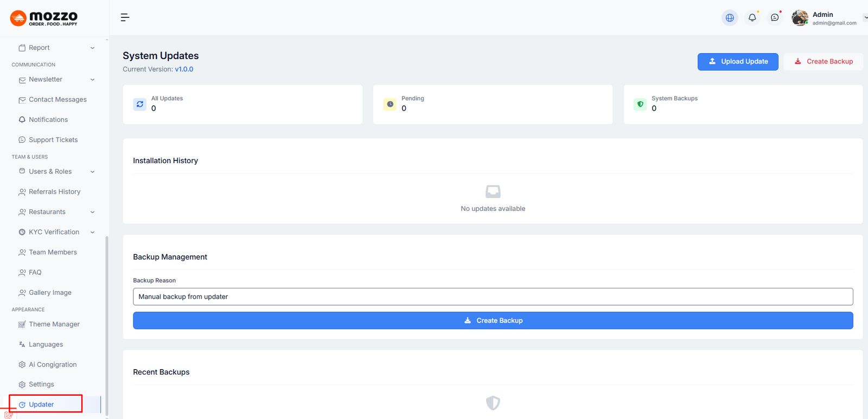
Task: Click the All Updates refresh icon
Action: (140, 104)
